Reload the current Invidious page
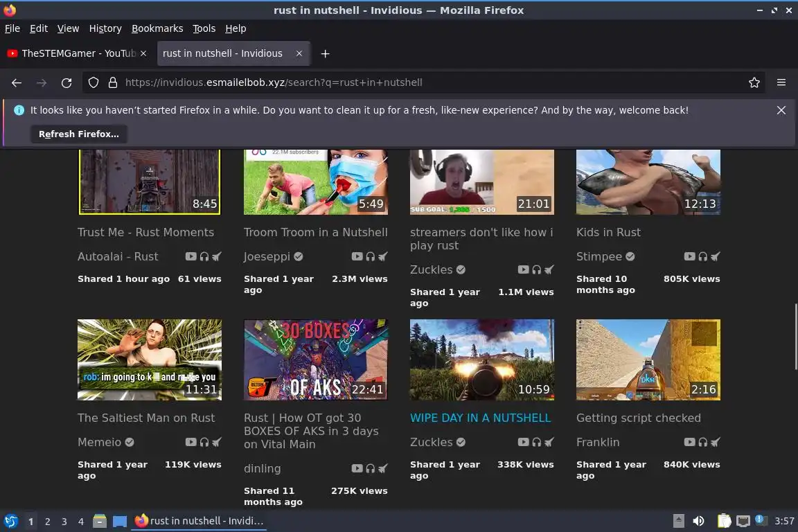 (x=66, y=82)
